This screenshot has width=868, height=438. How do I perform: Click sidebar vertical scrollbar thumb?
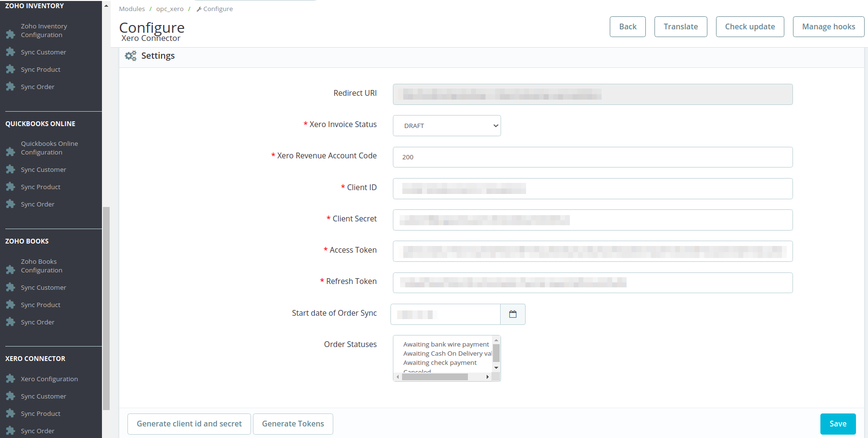[106, 308]
